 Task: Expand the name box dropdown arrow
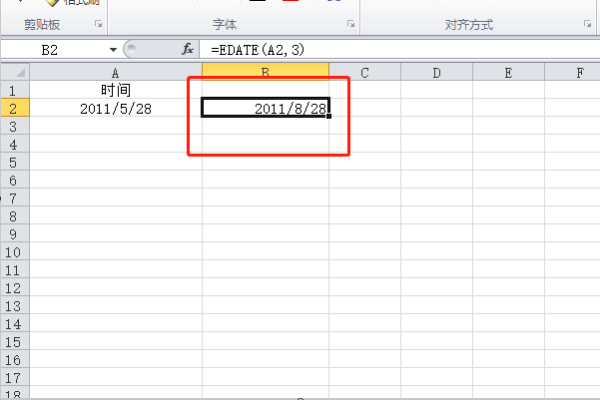pos(113,50)
